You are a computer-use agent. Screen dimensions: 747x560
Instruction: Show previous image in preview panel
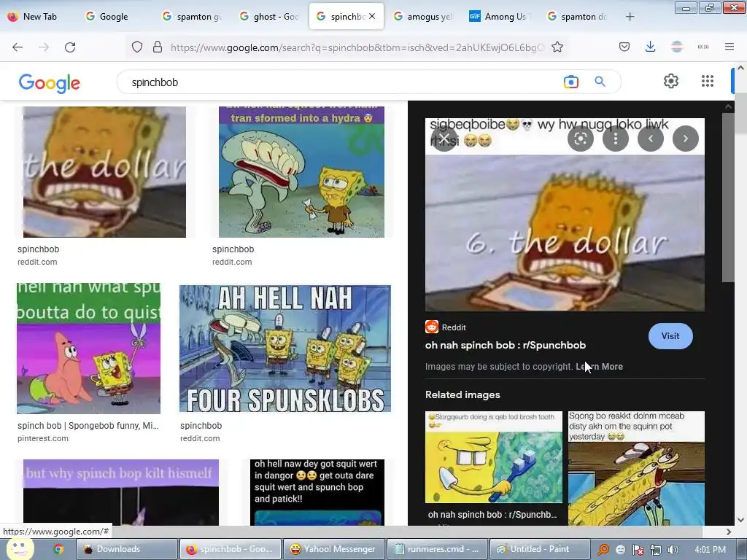point(650,139)
